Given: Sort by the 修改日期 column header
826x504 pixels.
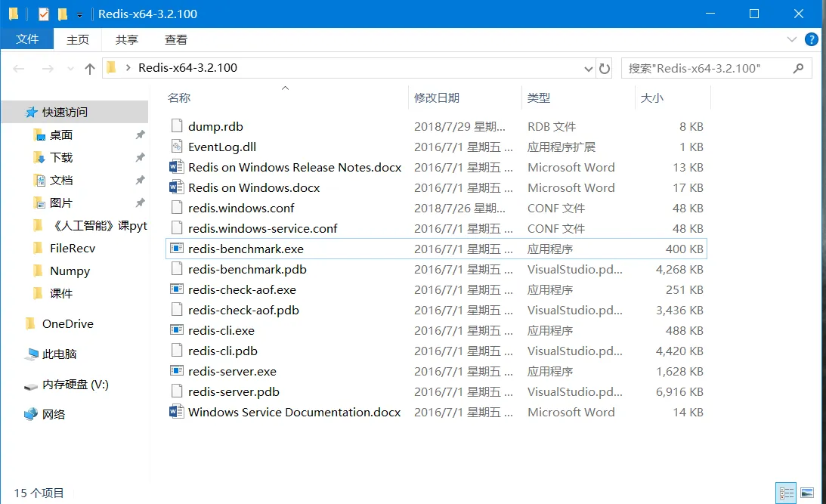Looking at the screenshot, I should tap(436, 97).
